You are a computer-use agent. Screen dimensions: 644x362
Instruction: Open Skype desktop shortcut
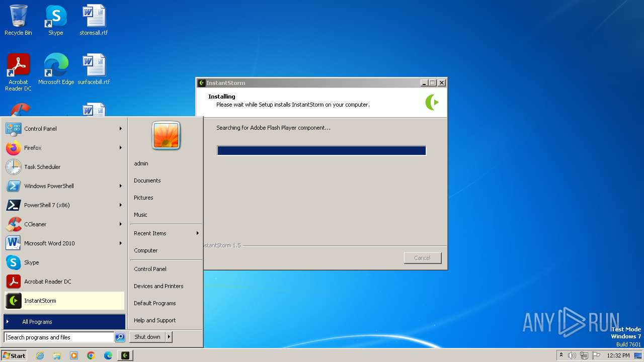click(x=55, y=20)
